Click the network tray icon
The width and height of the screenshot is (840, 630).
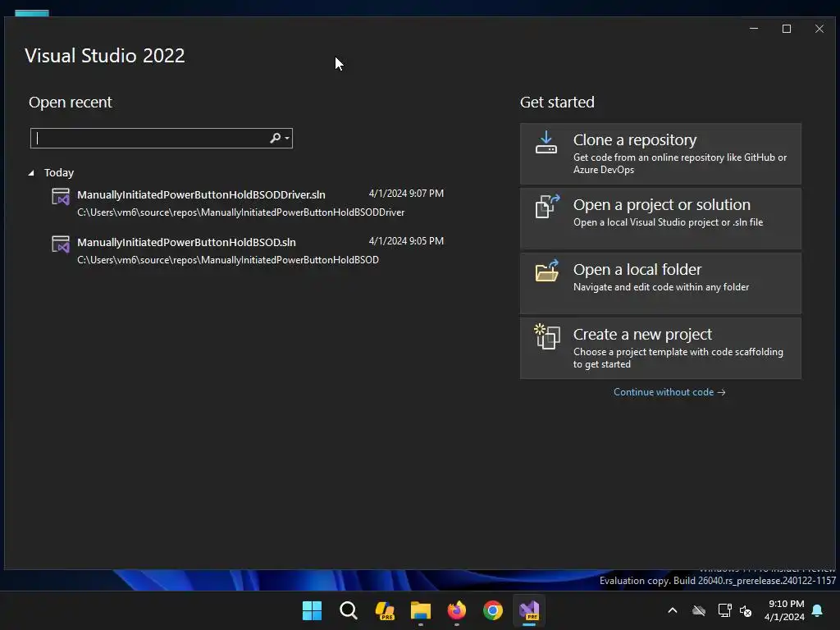click(724, 610)
